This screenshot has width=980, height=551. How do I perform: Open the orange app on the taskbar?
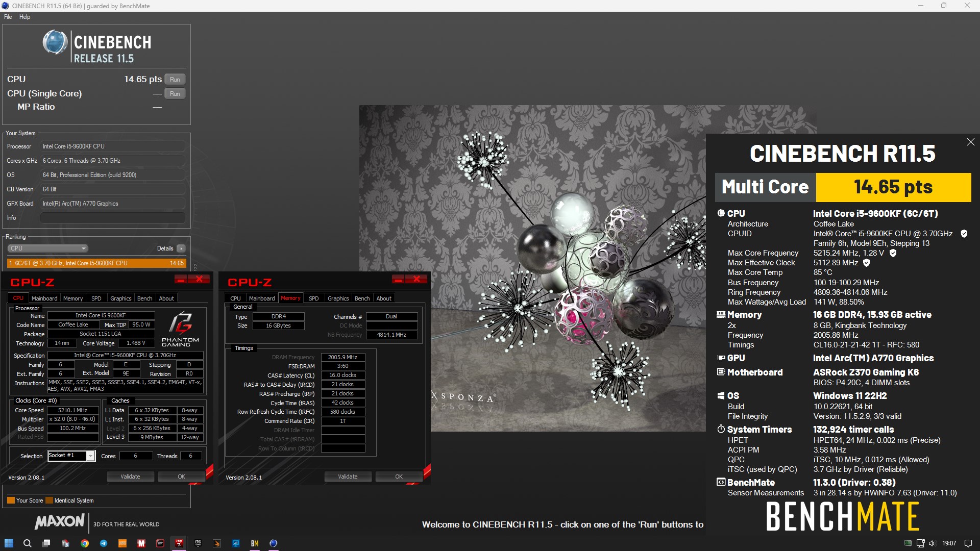122,543
